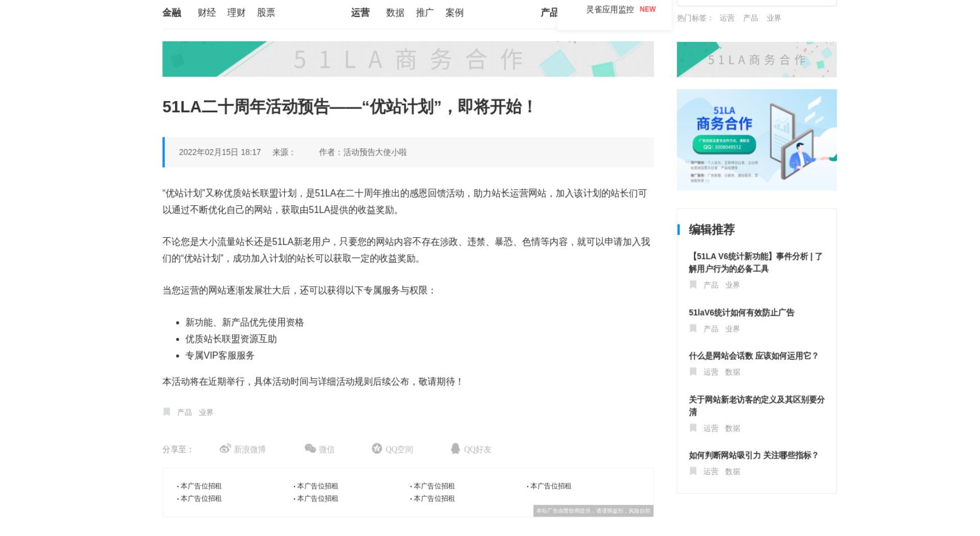Click the Sina Weibo share icon
The image size is (980, 536).
[225, 449]
